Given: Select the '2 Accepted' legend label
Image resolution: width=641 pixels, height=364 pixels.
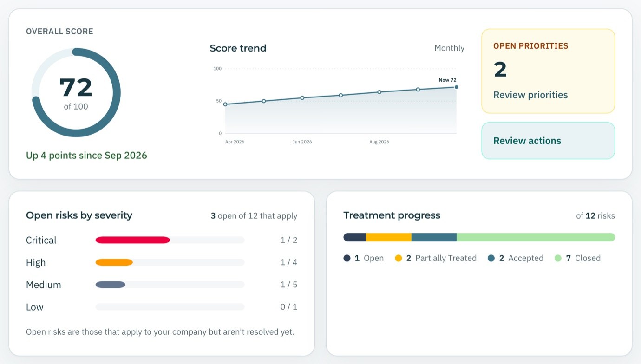Looking at the screenshot, I should 521,258.
